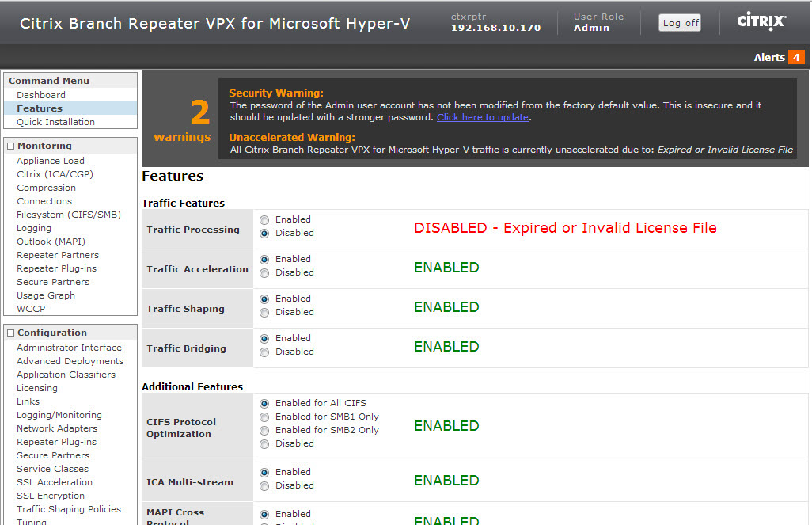
Task: Open Repeater Plug-ins under Configuration
Action: (x=56, y=442)
